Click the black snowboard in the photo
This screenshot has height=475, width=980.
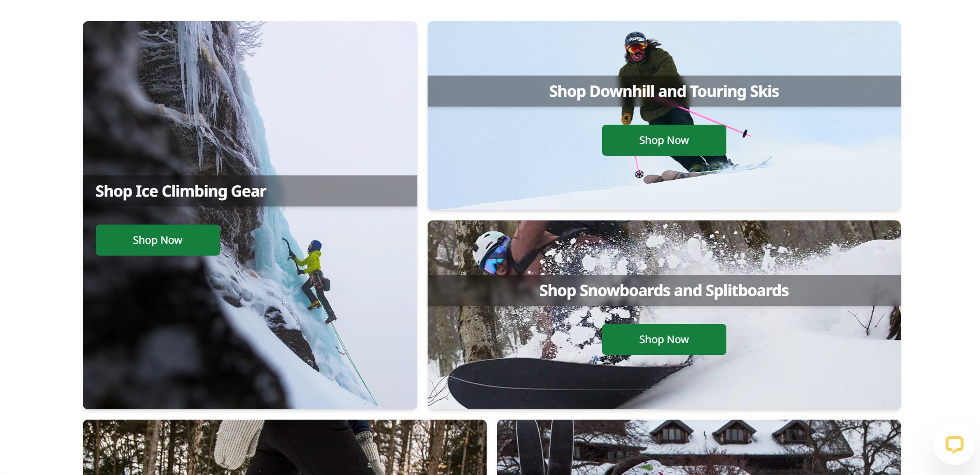point(564,383)
